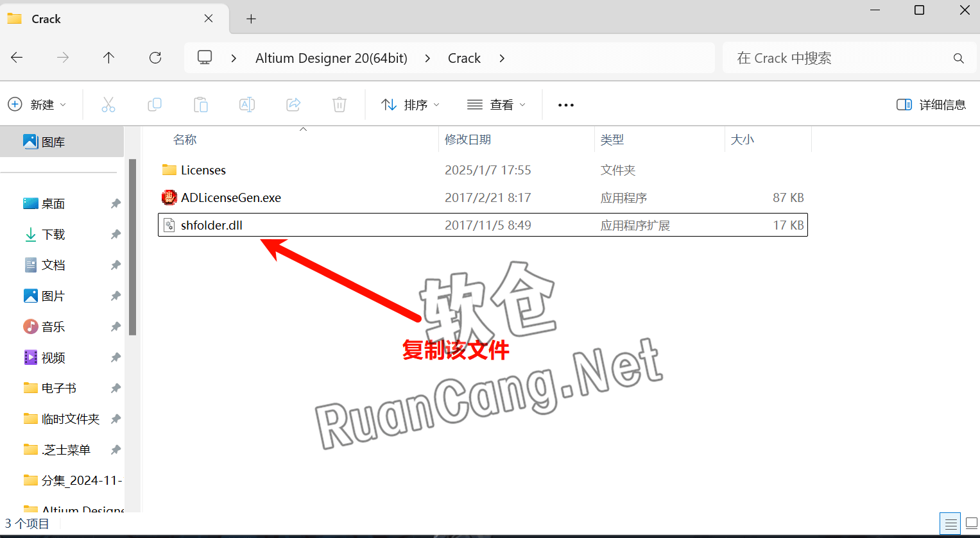Select the shfolder.dll file icon
Image resolution: width=980 pixels, height=538 pixels.
169,225
